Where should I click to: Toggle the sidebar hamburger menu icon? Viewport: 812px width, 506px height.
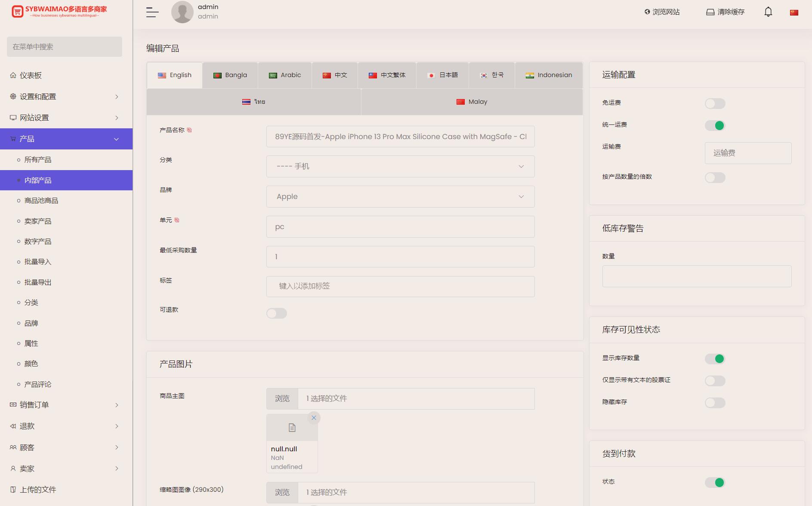(152, 12)
